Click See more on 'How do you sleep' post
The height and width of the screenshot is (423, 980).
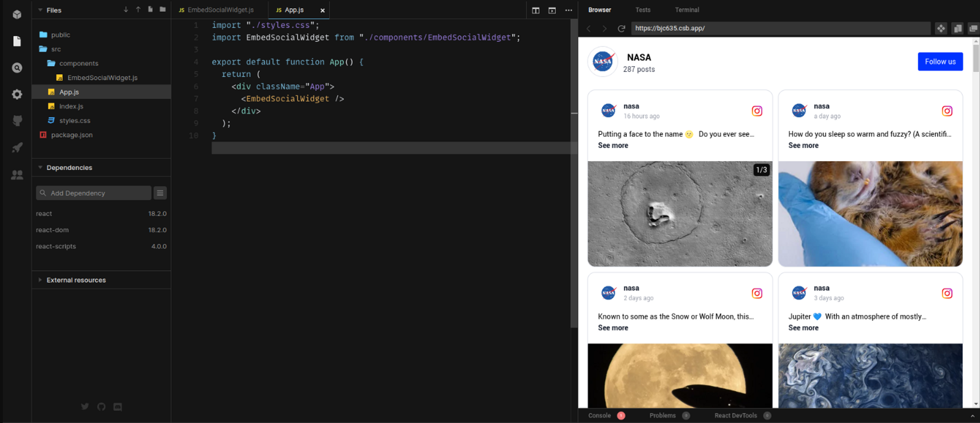(803, 145)
